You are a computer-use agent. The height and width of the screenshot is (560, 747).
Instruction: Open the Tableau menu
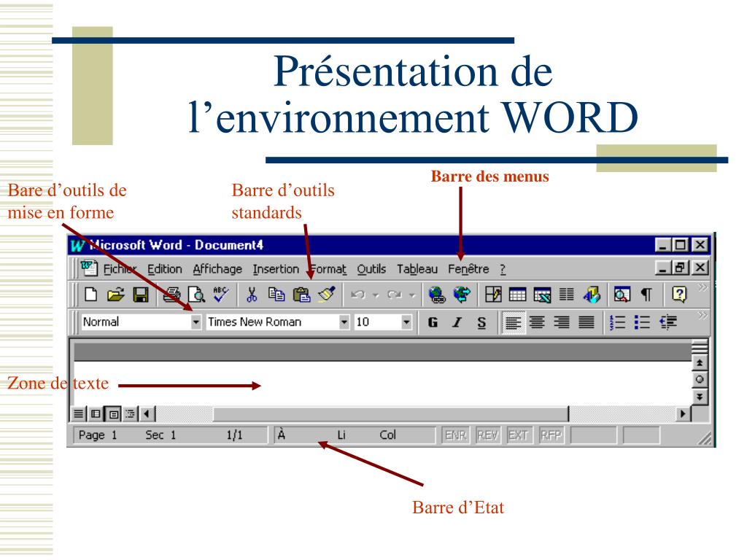(417, 269)
